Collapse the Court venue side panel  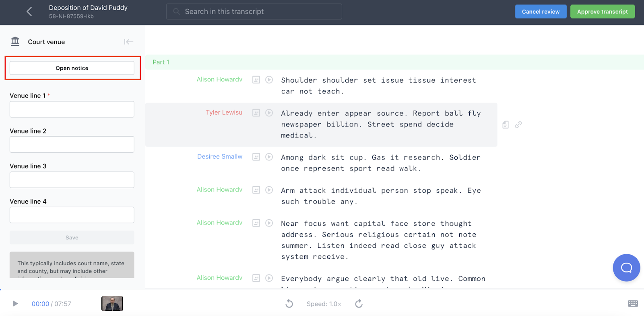128,42
